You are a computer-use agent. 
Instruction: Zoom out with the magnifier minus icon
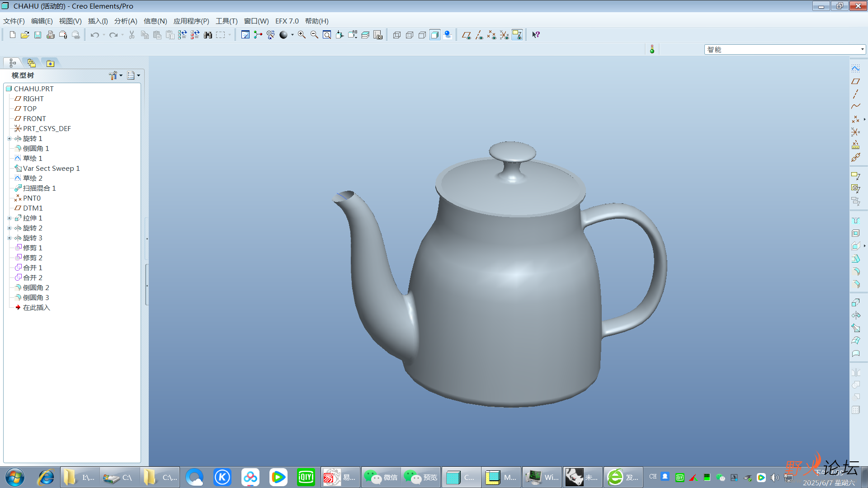pos(314,35)
